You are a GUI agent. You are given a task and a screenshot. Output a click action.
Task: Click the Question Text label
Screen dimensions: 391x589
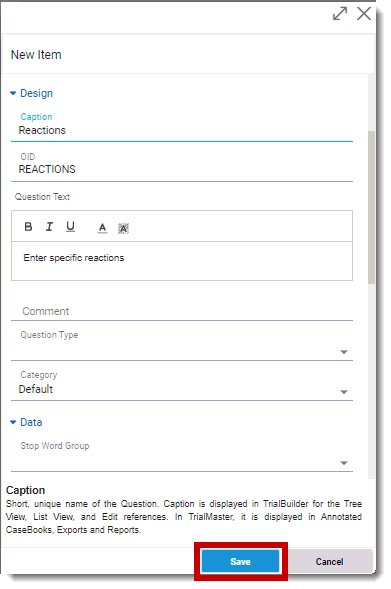42,197
